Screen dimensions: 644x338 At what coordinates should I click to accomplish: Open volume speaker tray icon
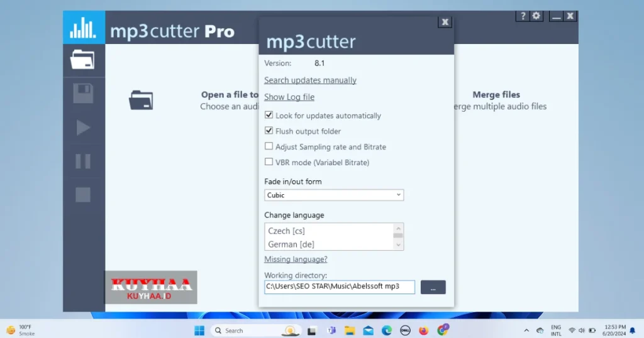(582, 330)
